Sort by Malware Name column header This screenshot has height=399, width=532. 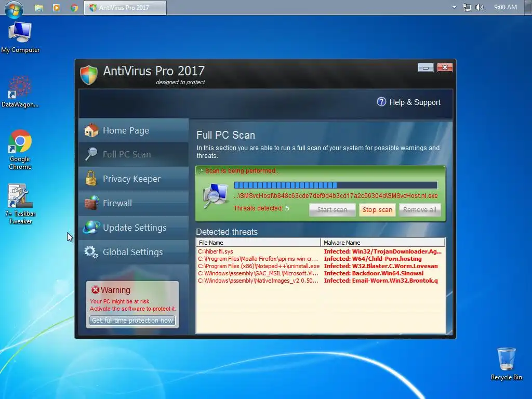point(383,242)
